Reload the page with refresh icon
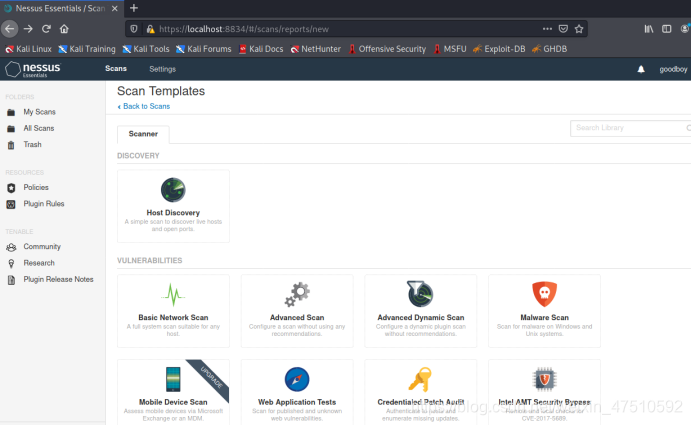Screen dimensions: 692x425 (46, 29)
